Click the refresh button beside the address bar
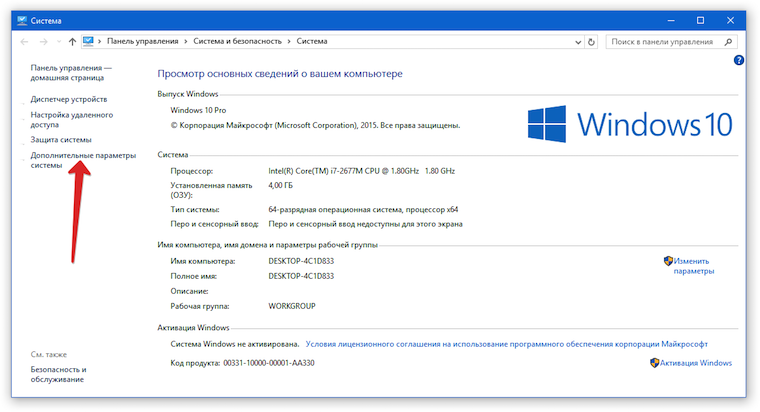 (591, 42)
